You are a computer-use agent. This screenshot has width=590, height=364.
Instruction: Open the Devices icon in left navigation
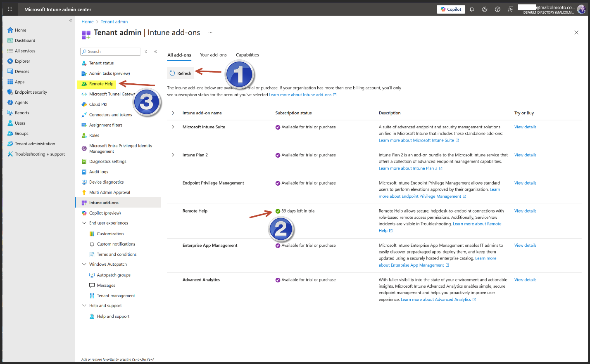pos(10,71)
